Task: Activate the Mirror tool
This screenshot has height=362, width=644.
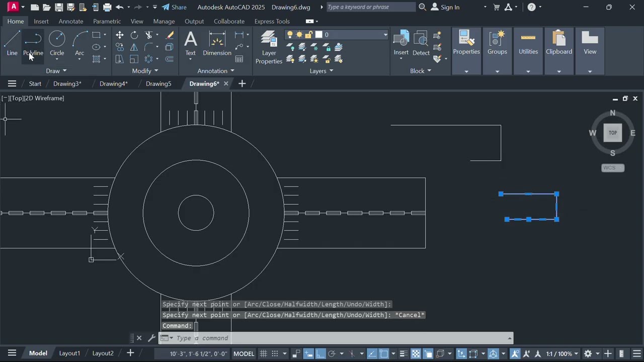Action: click(134, 47)
